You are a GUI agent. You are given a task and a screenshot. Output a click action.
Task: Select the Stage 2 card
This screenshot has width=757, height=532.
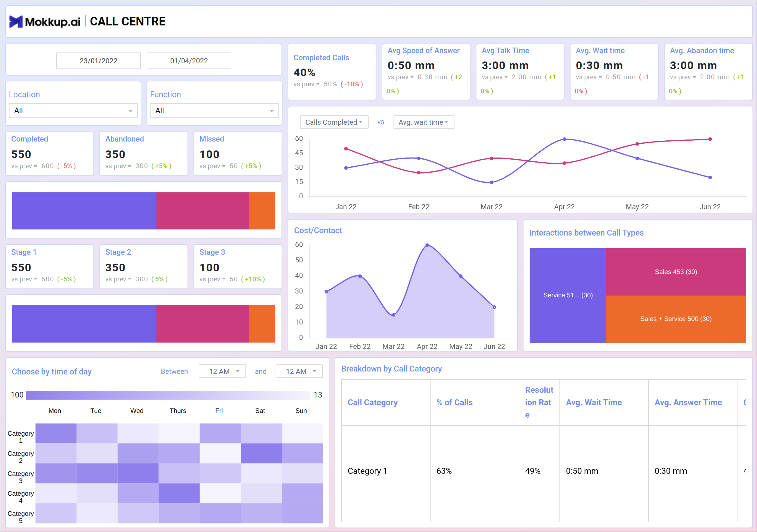[x=144, y=267]
